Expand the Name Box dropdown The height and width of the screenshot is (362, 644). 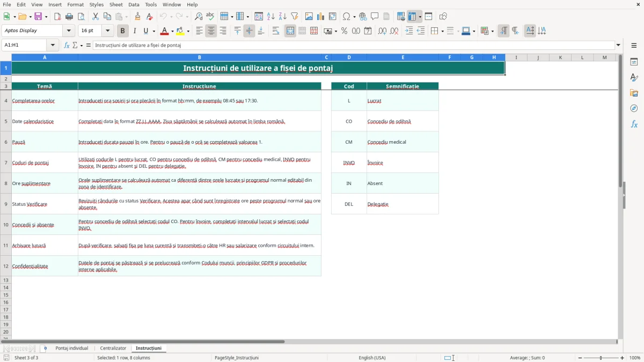click(x=54, y=46)
